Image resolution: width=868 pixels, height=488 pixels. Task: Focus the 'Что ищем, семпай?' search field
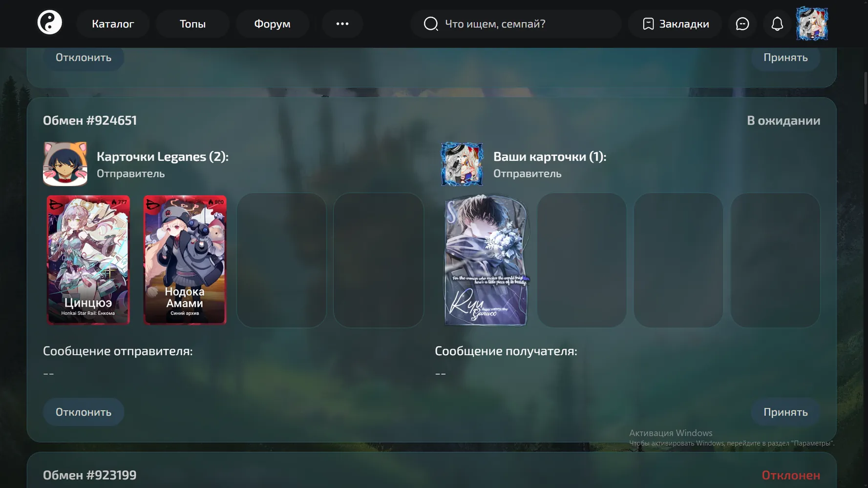[516, 23]
